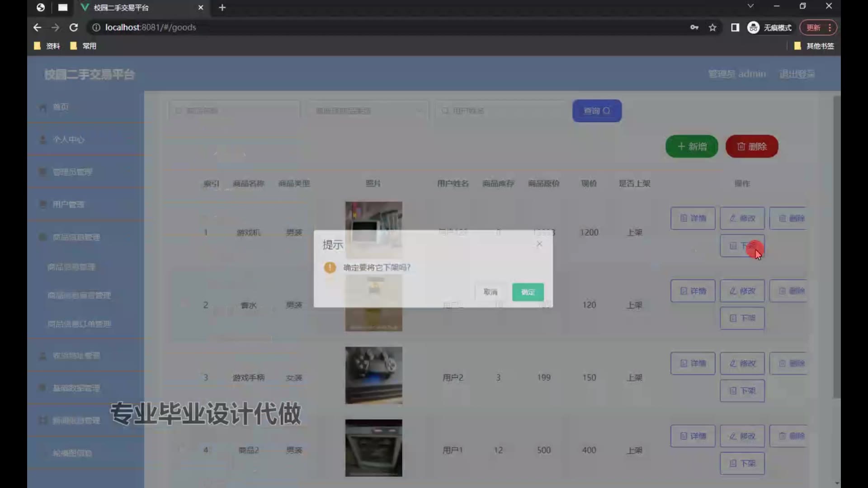Screen dimensions: 868x488
Task: Click the orange warning icon in dialog
Action: [x=330, y=267]
